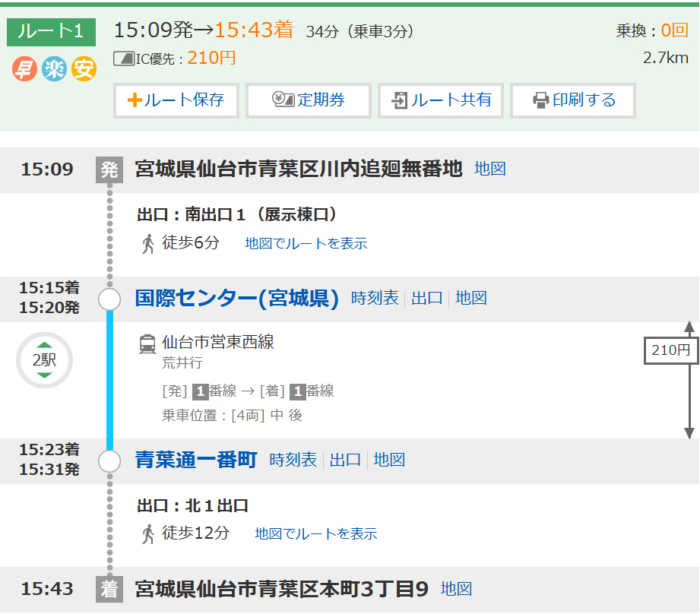Click the walking icon next to 徒歩12分

148,533
